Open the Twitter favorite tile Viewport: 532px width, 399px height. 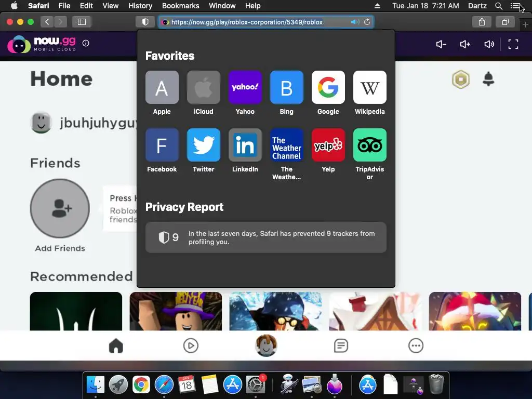click(204, 145)
